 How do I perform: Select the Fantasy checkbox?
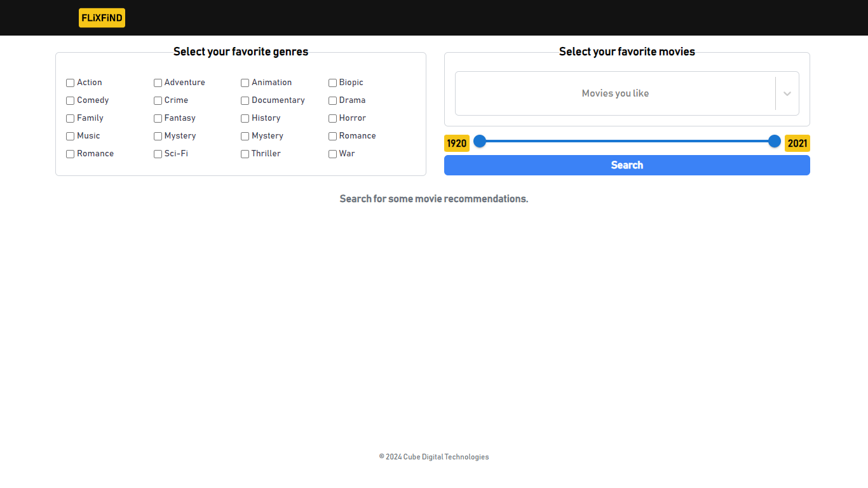click(x=158, y=119)
